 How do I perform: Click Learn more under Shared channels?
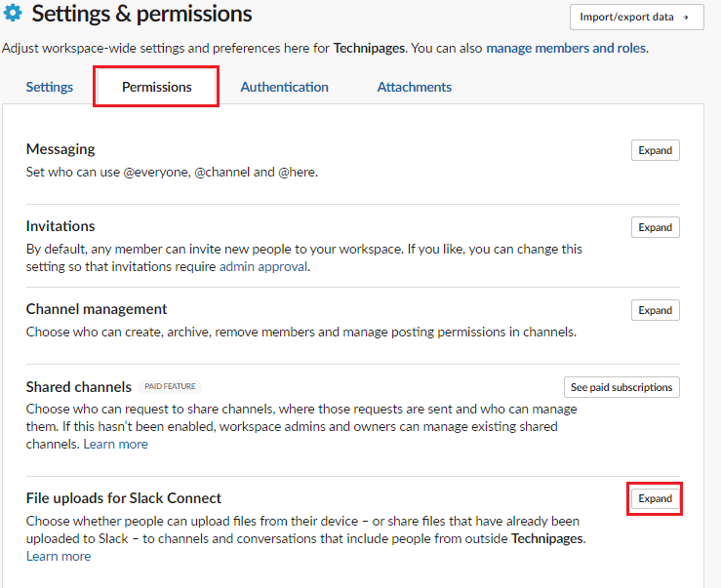(115, 444)
